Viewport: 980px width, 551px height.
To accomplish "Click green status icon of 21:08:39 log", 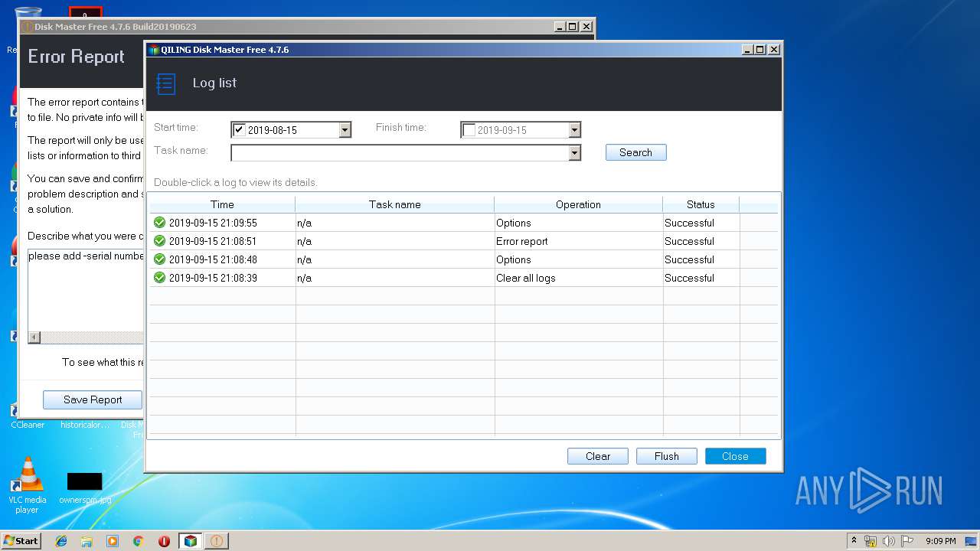I will click(x=159, y=278).
